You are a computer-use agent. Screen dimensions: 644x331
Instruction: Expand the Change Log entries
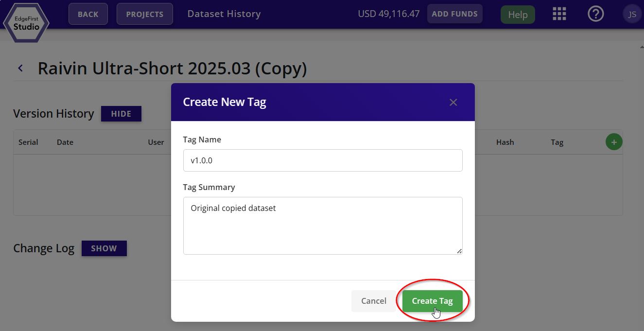point(104,248)
